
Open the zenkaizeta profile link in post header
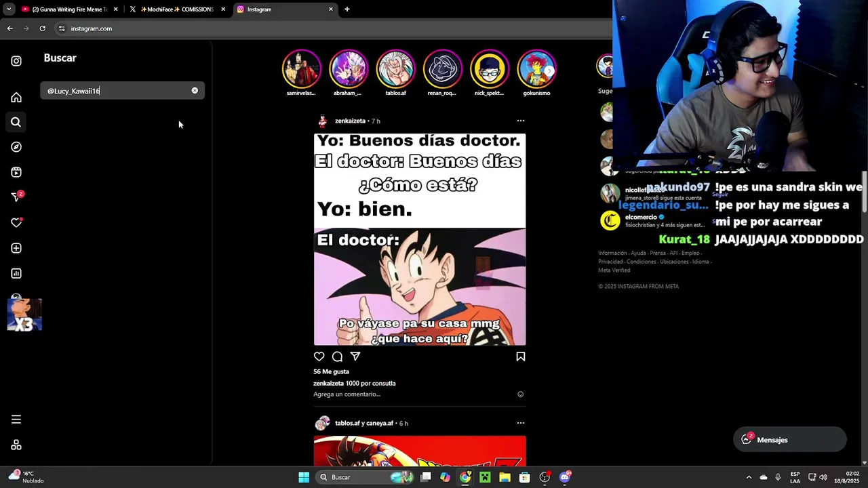click(350, 121)
